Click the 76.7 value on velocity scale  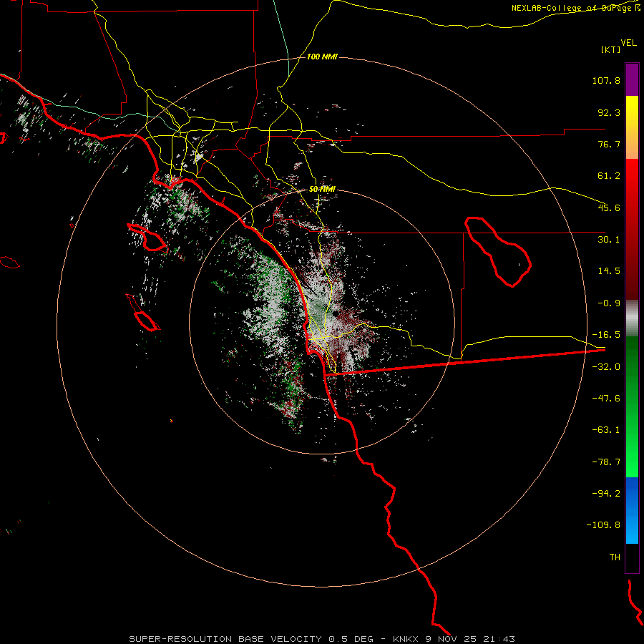click(x=609, y=144)
